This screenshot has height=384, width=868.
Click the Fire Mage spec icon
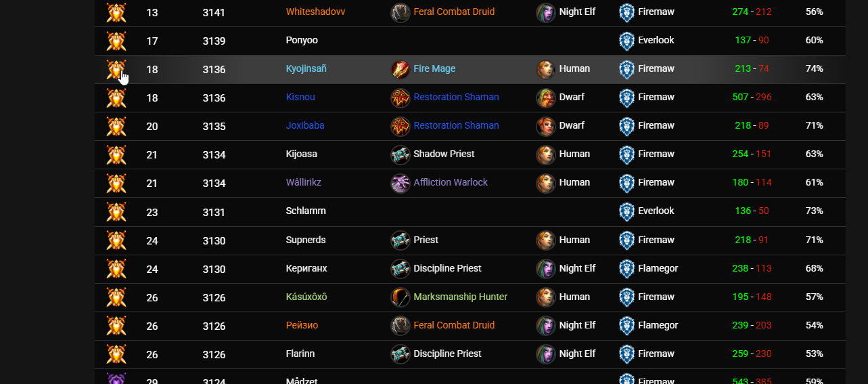[401, 69]
